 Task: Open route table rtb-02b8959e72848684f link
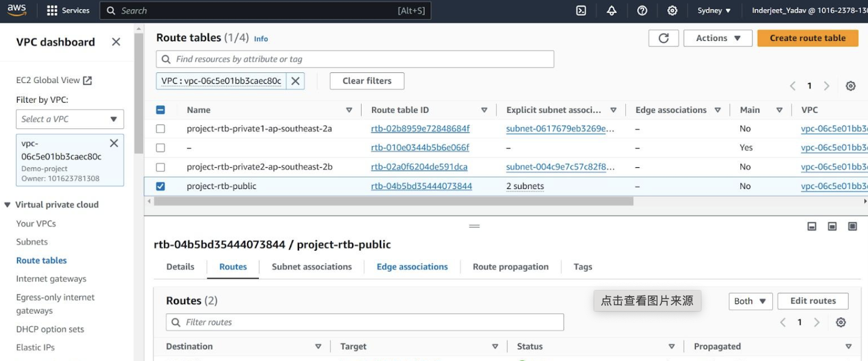[420, 129]
